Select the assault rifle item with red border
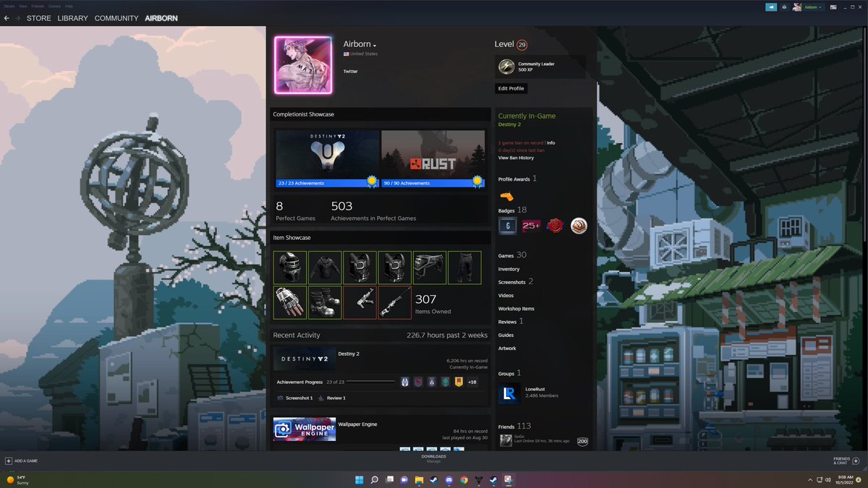 (x=359, y=302)
